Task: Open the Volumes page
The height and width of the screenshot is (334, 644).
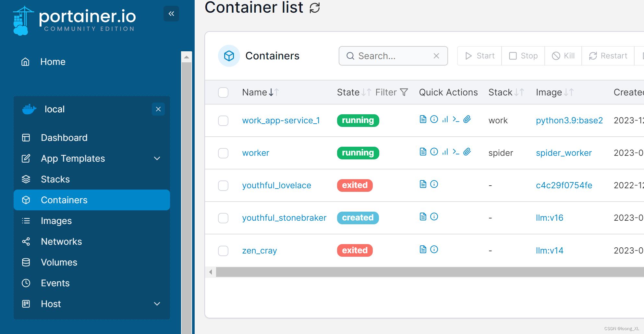Action: pos(92,262)
